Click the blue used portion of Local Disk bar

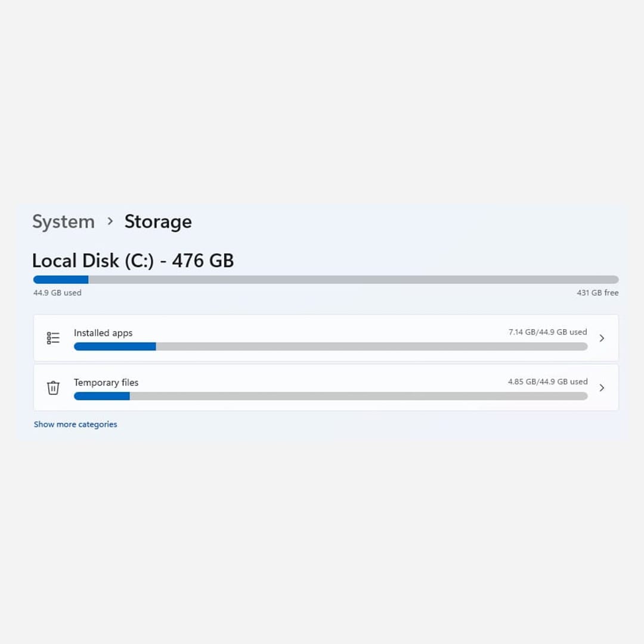click(x=61, y=280)
